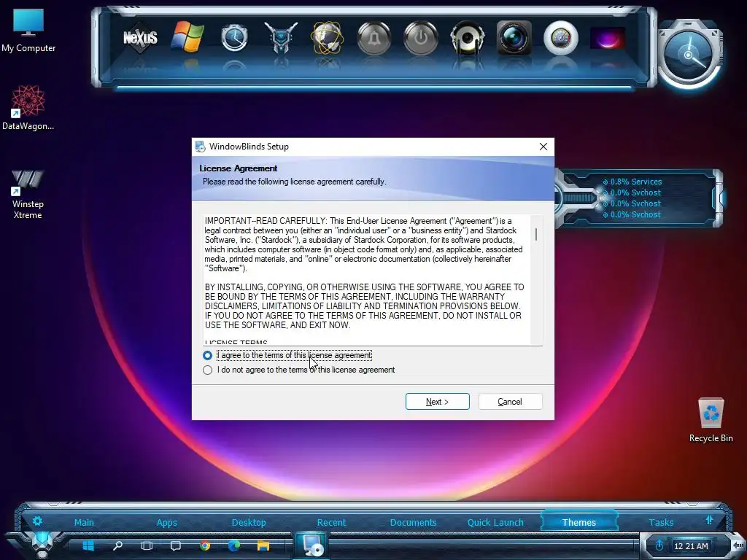Click Cancel in WindowBlinds Setup
Viewport: 747px width, 560px height.
tap(510, 402)
